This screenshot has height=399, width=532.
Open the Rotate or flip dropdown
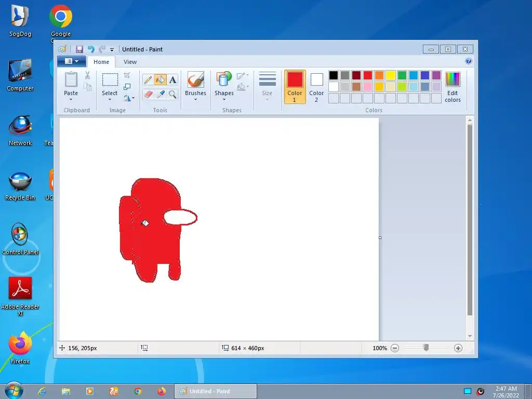click(x=129, y=98)
